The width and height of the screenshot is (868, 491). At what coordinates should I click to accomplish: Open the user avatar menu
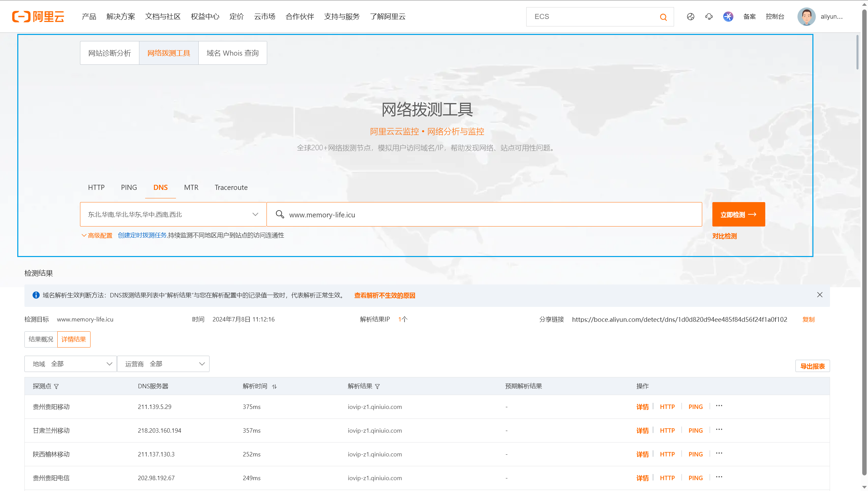tap(806, 17)
